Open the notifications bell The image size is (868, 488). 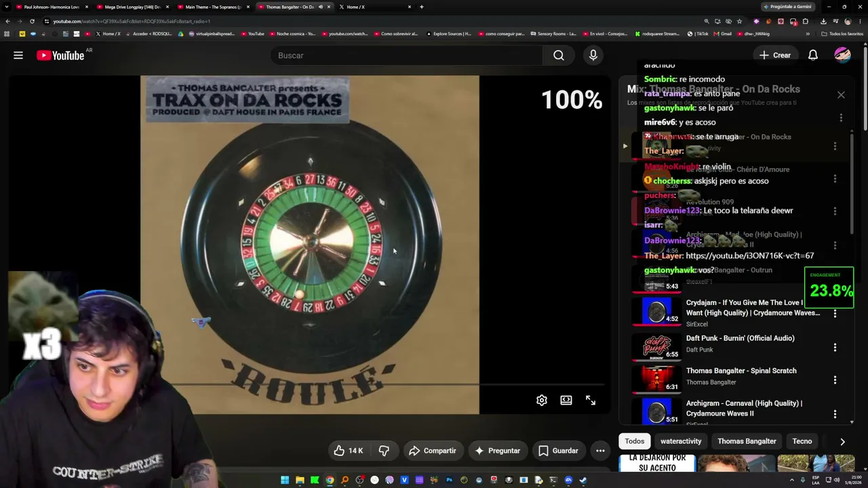(812, 56)
